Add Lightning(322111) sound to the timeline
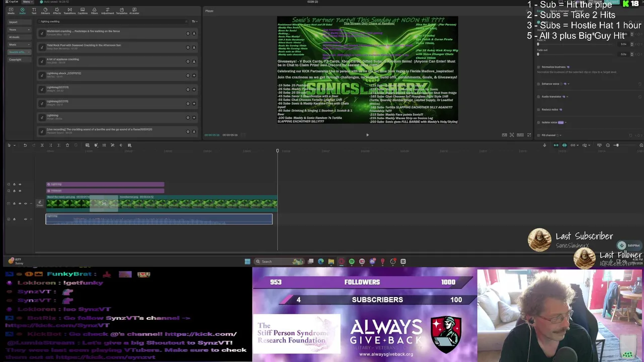 tap(194, 104)
